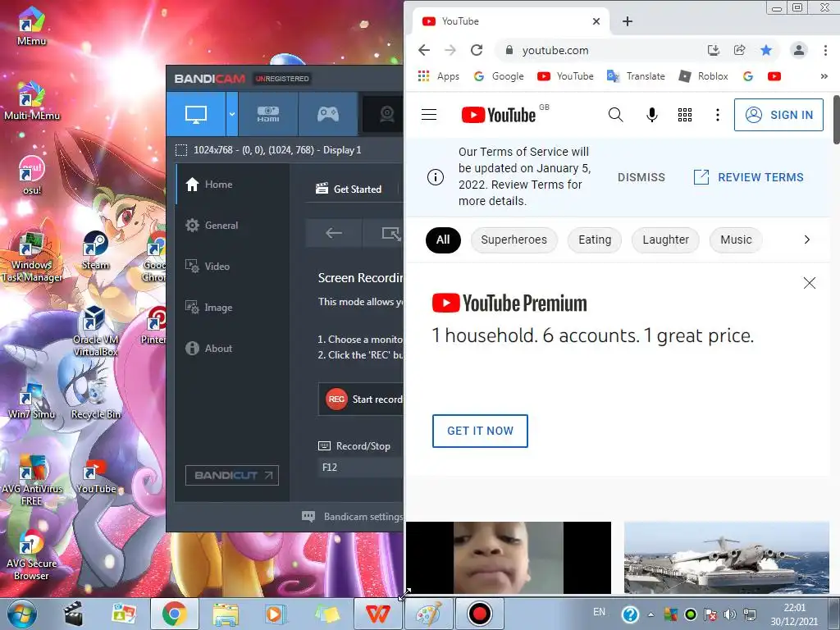Select the Superheroes filter chip

click(514, 240)
